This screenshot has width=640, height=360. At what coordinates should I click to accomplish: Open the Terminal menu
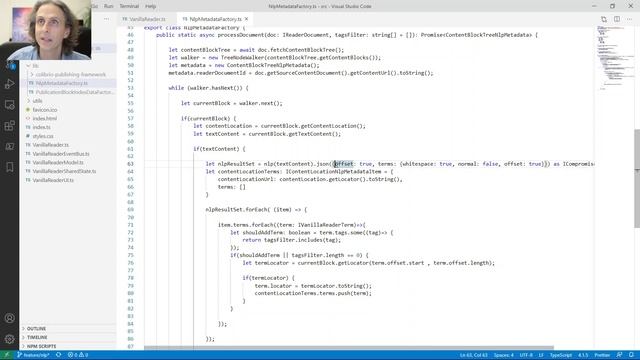tap(129, 6)
